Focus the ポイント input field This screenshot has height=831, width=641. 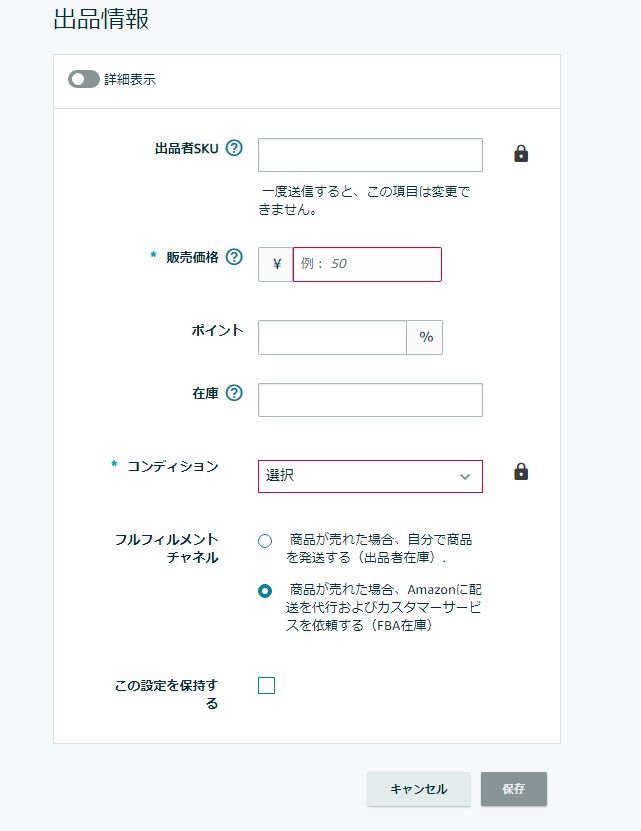(x=332, y=337)
